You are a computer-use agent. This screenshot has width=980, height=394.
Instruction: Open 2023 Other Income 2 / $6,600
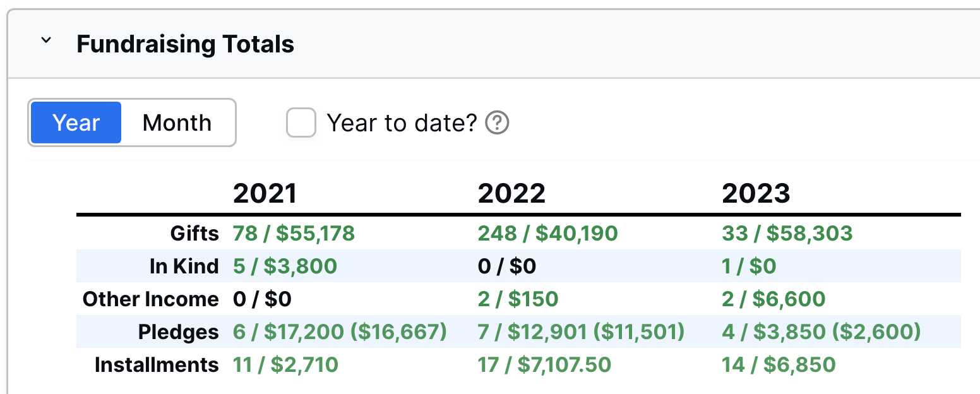click(774, 299)
